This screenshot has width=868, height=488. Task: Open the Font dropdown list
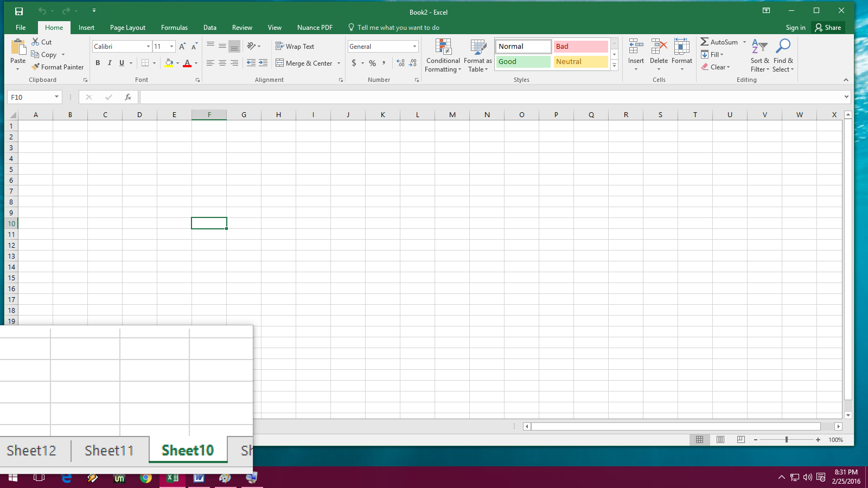[149, 46]
